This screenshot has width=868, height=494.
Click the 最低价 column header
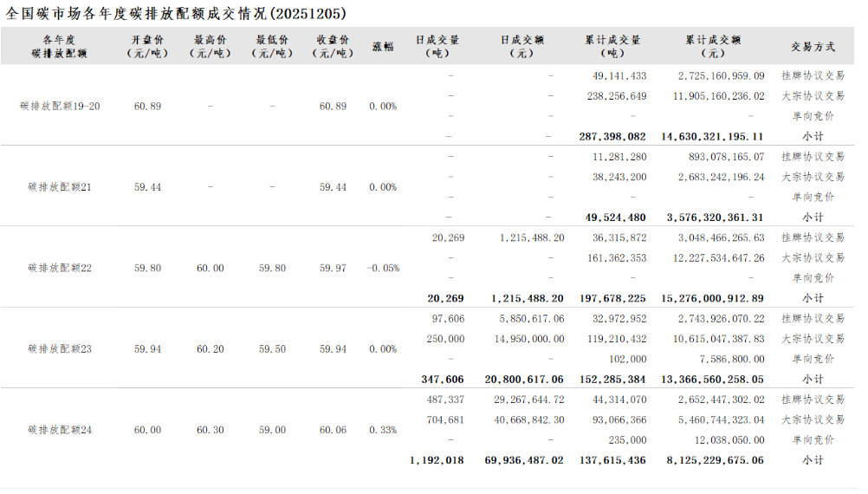[272, 46]
